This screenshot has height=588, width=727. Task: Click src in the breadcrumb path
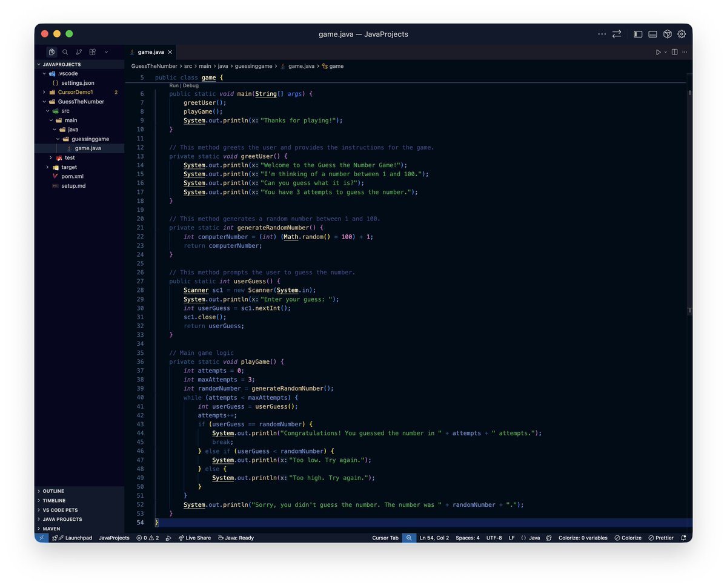[188, 66]
